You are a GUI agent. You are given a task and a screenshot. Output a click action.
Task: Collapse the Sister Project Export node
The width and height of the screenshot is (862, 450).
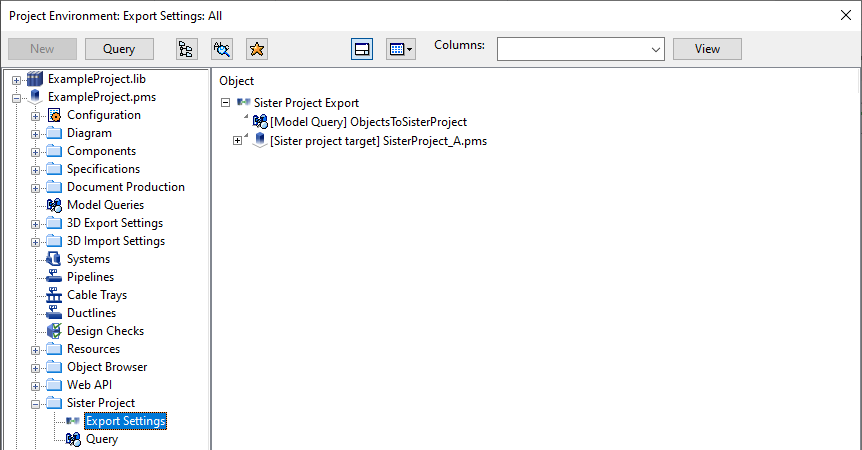click(225, 103)
